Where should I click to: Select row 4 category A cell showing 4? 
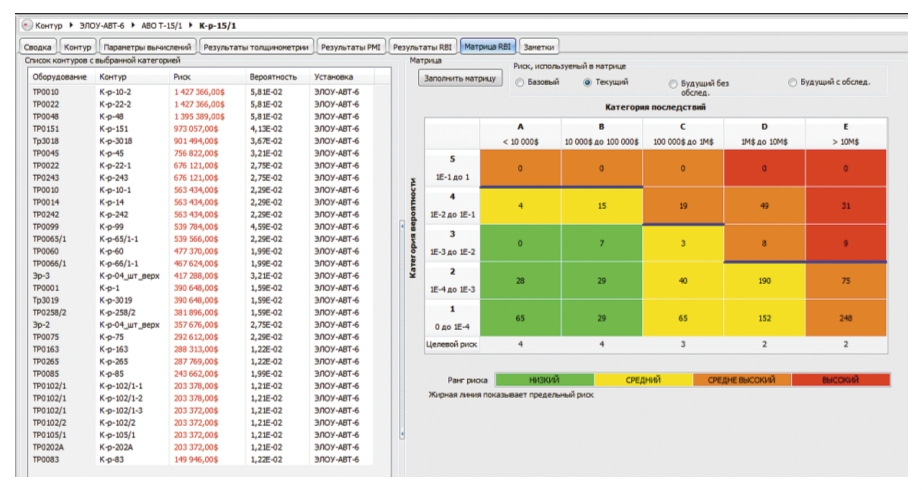(x=520, y=206)
